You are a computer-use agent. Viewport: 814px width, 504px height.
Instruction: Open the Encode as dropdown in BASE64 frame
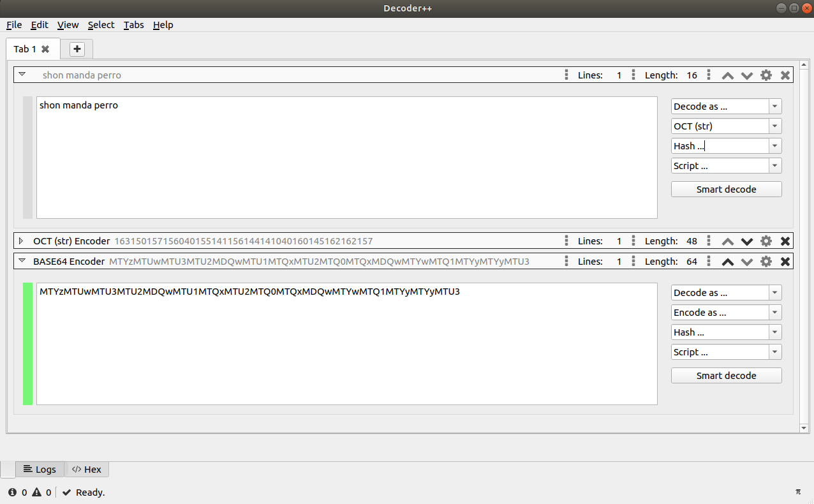[774, 312]
